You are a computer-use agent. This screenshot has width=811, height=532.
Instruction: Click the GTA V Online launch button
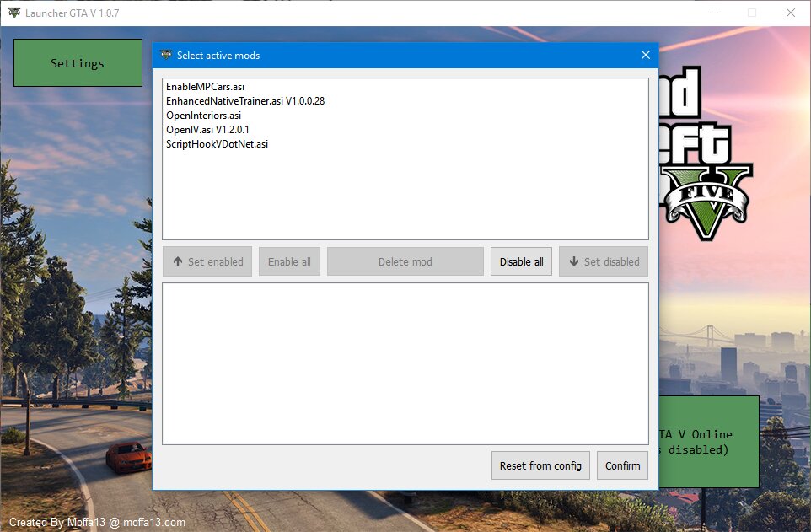point(708,442)
